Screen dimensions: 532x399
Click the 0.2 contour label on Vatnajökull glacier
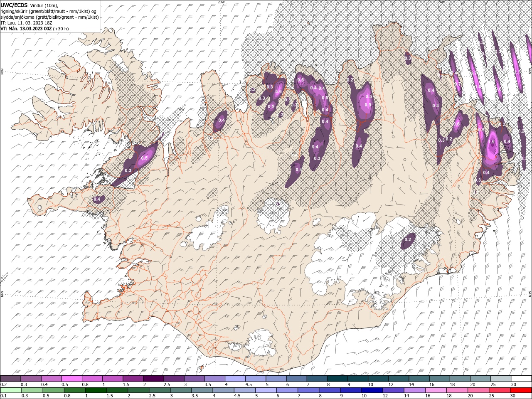click(408, 239)
